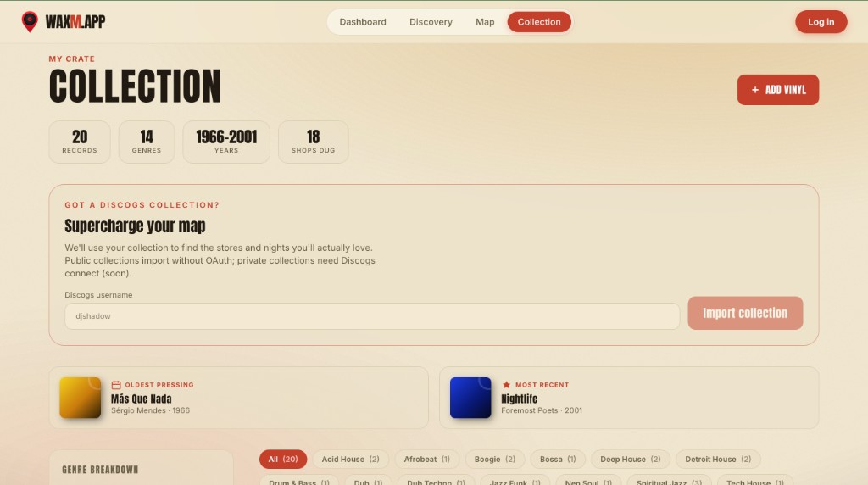Viewport: 868px width, 485px height.
Task: Filter by Afrobeat genre chip
Action: 427,460
